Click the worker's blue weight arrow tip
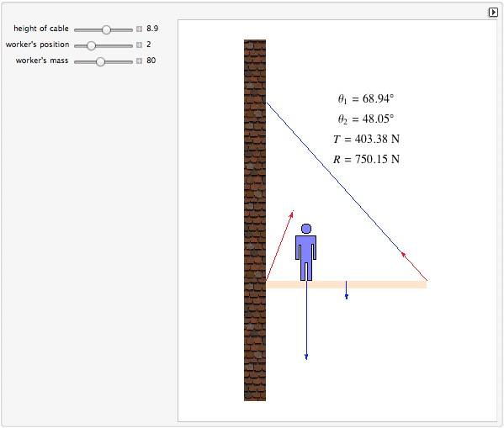This screenshot has height=428, width=504. coord(306,357)
